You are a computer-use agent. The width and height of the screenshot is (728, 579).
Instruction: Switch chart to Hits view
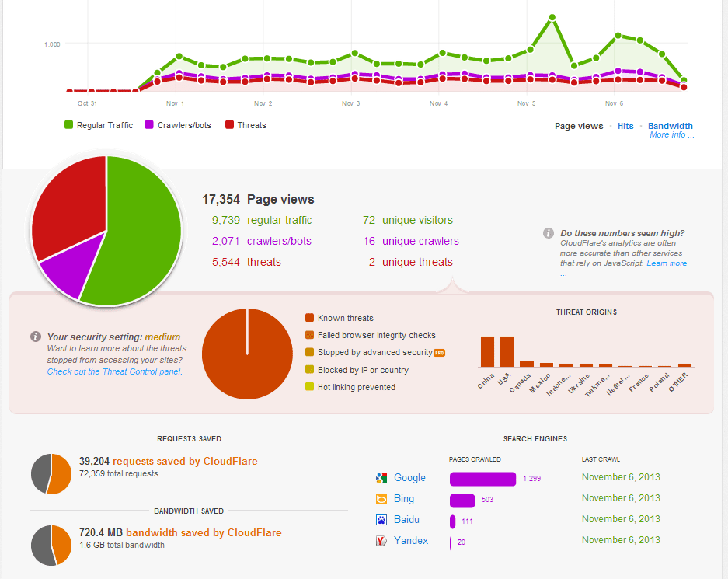(x=625, y=126)
